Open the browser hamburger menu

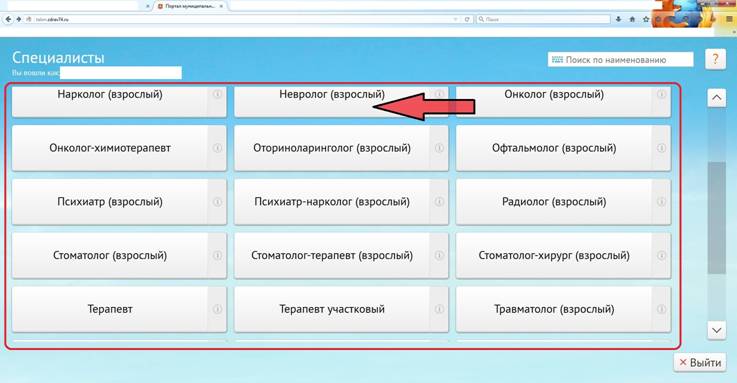pos(729,19)
